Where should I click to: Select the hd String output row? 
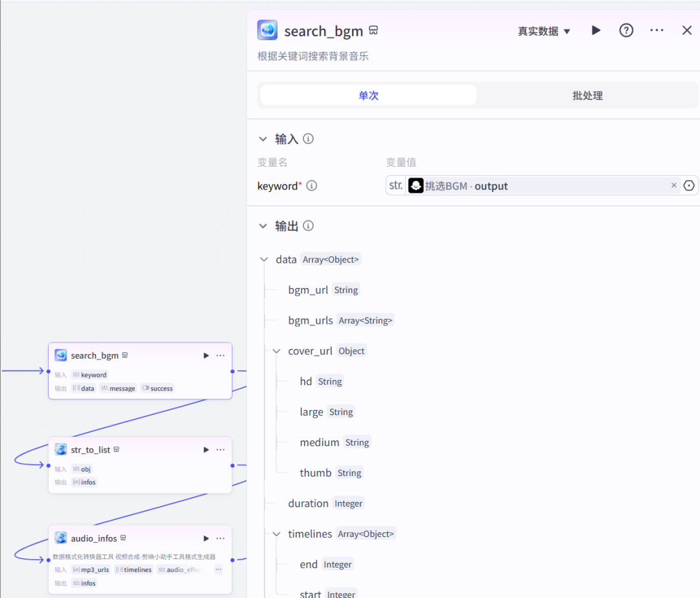point(321,381)
